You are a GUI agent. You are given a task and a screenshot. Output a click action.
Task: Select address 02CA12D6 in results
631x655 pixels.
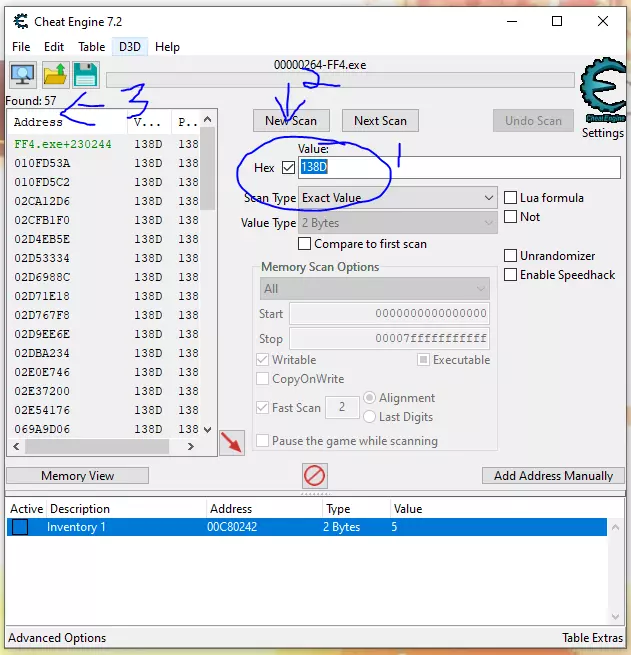104,201
